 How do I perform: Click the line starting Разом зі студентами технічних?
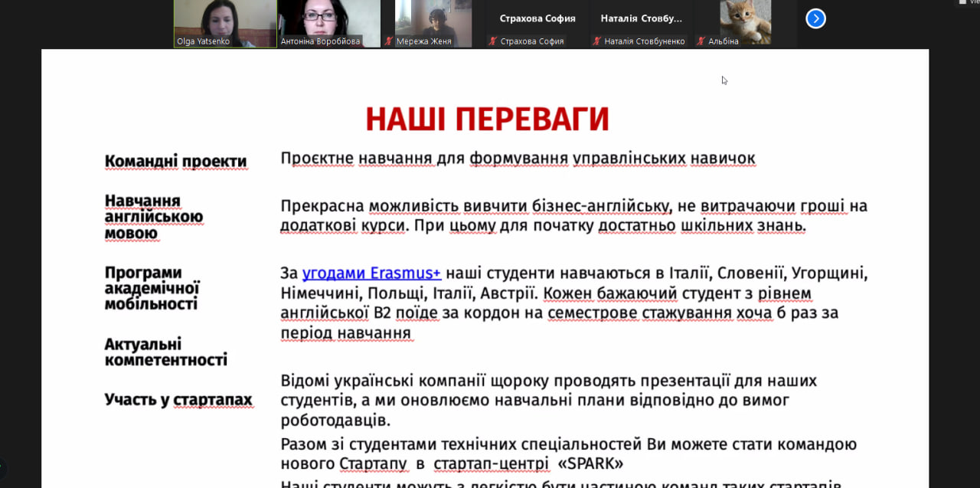click(568, 444)
